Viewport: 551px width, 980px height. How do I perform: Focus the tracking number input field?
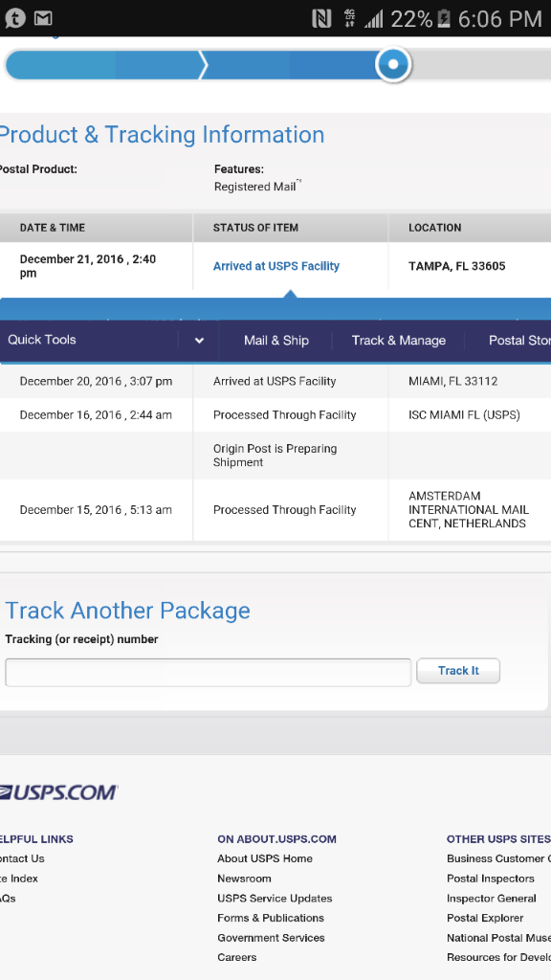208,673
